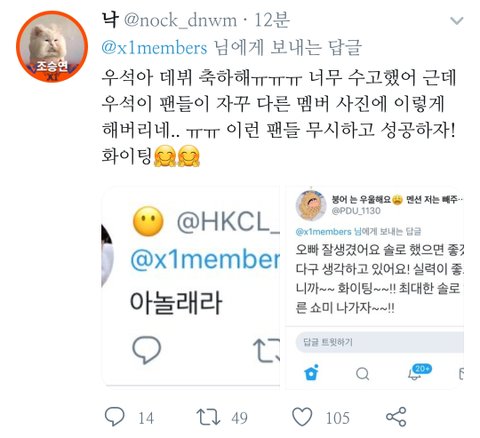
Task: Open the cat profile avatar of nock_dnwm
Action: (x=52, y=46)
